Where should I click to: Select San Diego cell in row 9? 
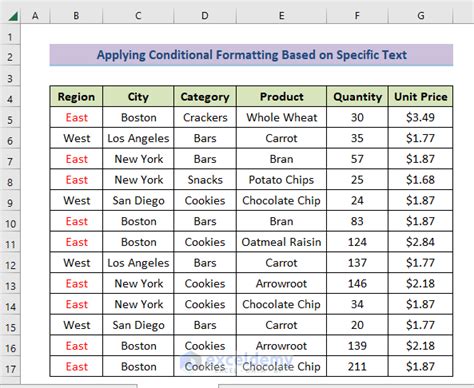tap(138, 200)
